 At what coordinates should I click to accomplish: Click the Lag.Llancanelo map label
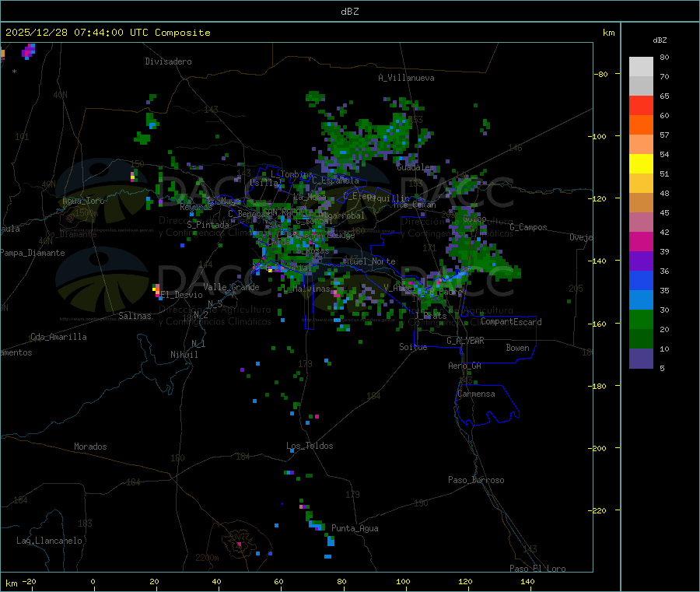49,541
